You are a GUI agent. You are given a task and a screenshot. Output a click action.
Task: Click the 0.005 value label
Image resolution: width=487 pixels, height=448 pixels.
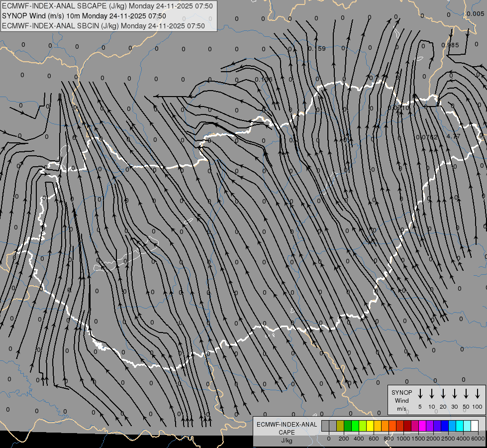tap(475, 13)
